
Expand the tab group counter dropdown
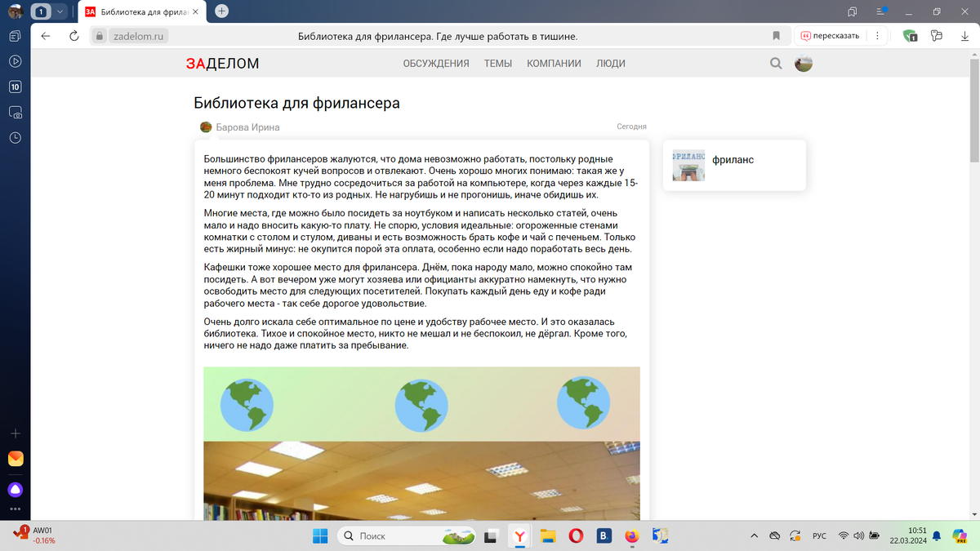click(x=60, y=11)
